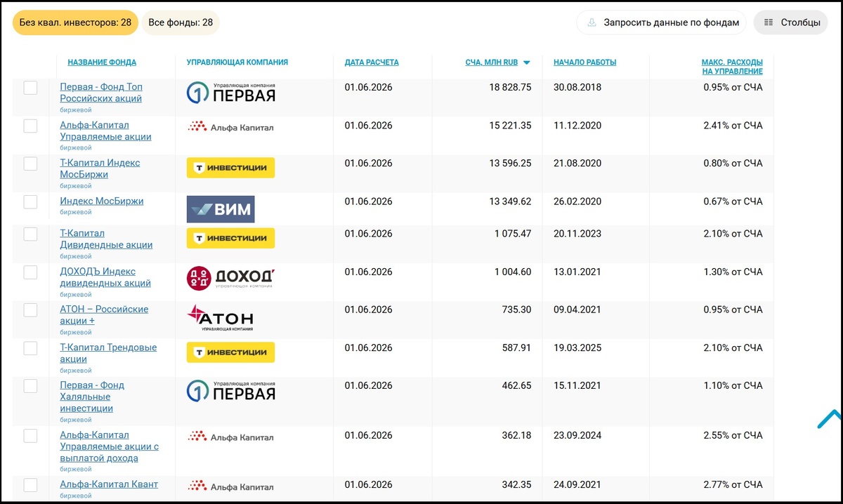The height and width of the screenshot is (504, 843).
Task: Open Т-Капитал Трендовые акции fund link
Action: (x=108, y=353)
